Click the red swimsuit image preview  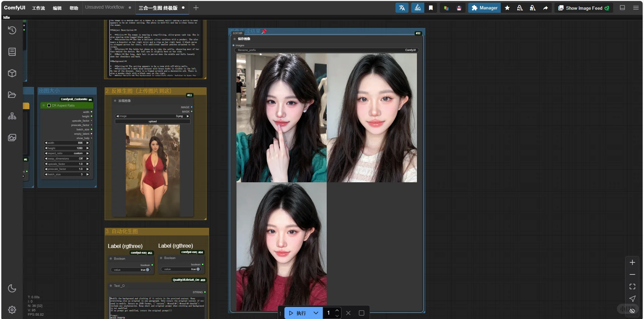[x=153, y=171]
